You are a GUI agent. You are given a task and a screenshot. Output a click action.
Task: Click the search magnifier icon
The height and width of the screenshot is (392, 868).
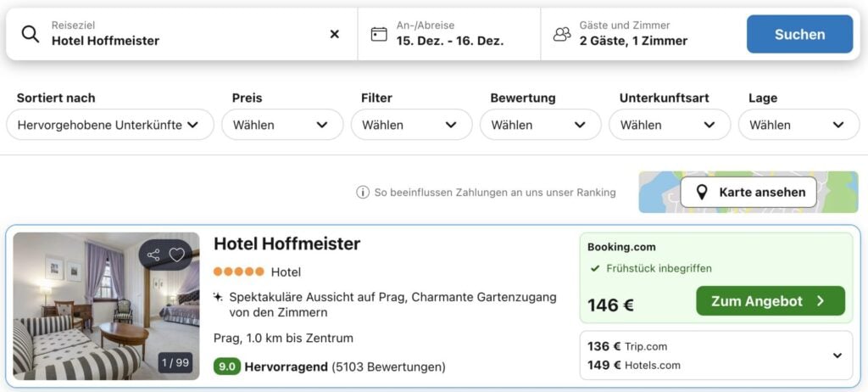coord(31,34)
